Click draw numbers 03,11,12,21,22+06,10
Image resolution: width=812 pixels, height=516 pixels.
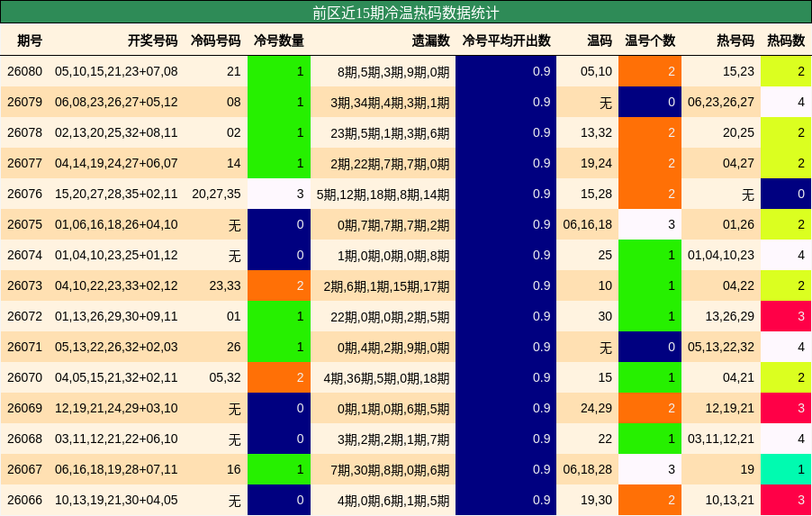(x=116, y=439)
